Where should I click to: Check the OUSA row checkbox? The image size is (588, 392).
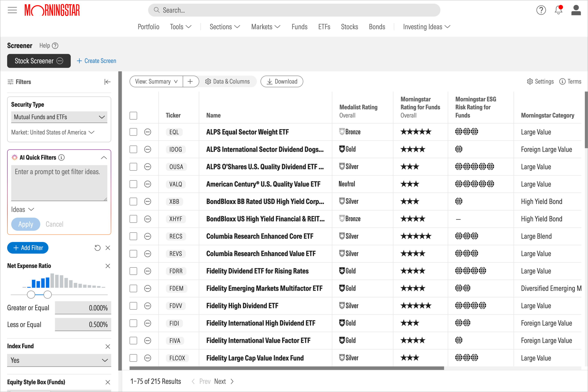(x=133, y=167)
